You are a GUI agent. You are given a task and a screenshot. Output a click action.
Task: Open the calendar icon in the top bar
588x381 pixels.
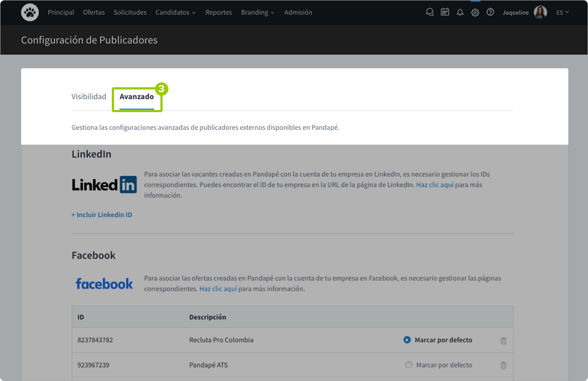pos(445,12)
